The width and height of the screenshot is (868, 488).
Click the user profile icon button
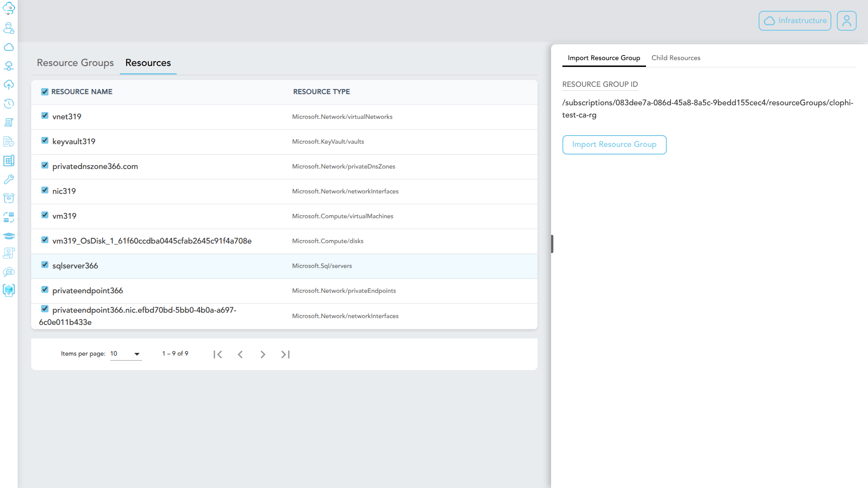tap(846, 21)
